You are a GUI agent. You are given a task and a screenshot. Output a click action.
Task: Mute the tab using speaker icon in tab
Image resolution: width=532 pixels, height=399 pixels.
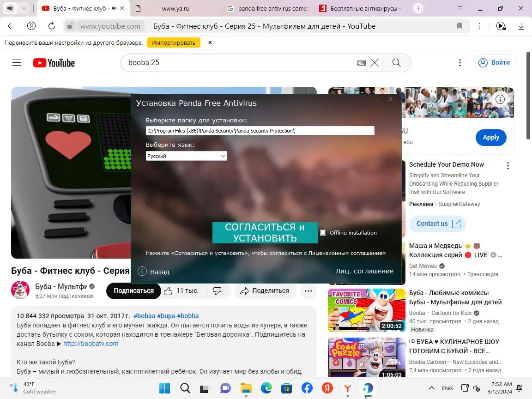(115, 8)
